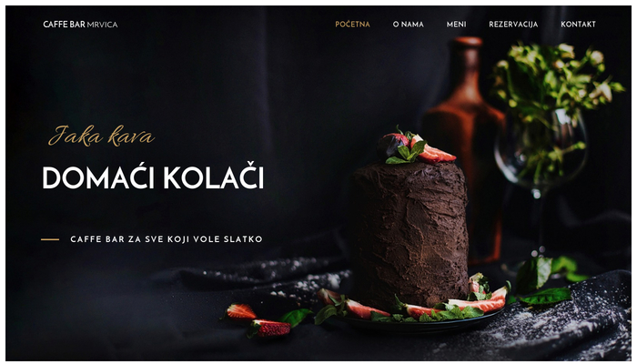Click the DOMAĆI KOLAČI headline
This screenshot has height=364, width=637.
click(x=153, y=177)
